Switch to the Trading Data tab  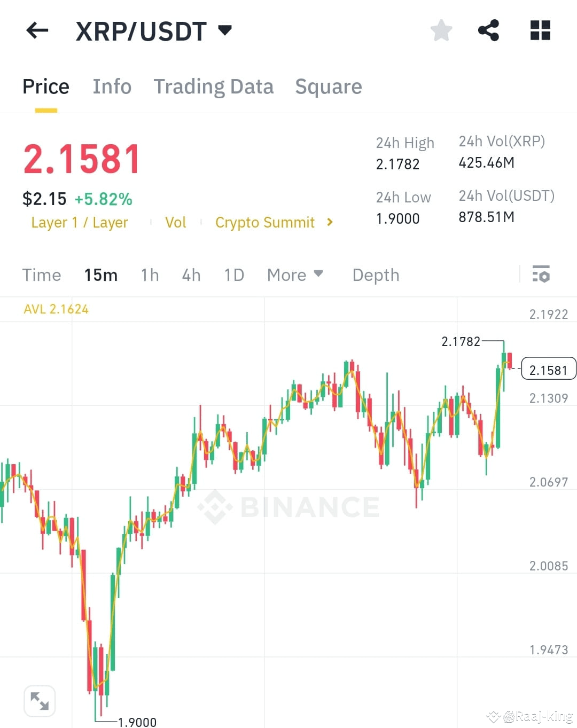pos(214,86)
